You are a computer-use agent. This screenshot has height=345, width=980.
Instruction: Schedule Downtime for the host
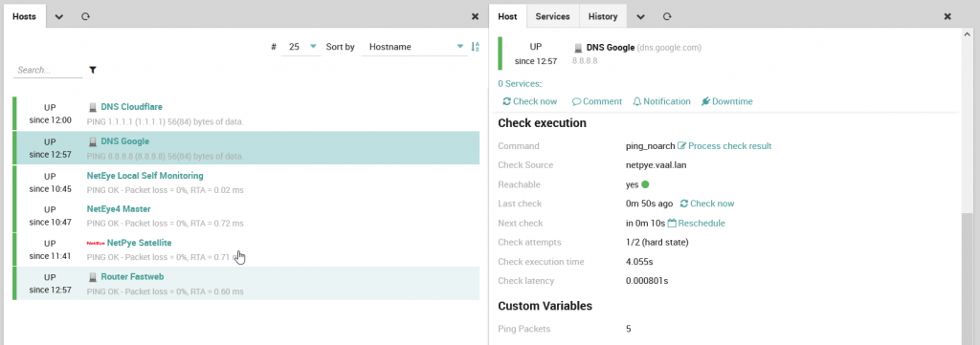click(x=727, y=101)
